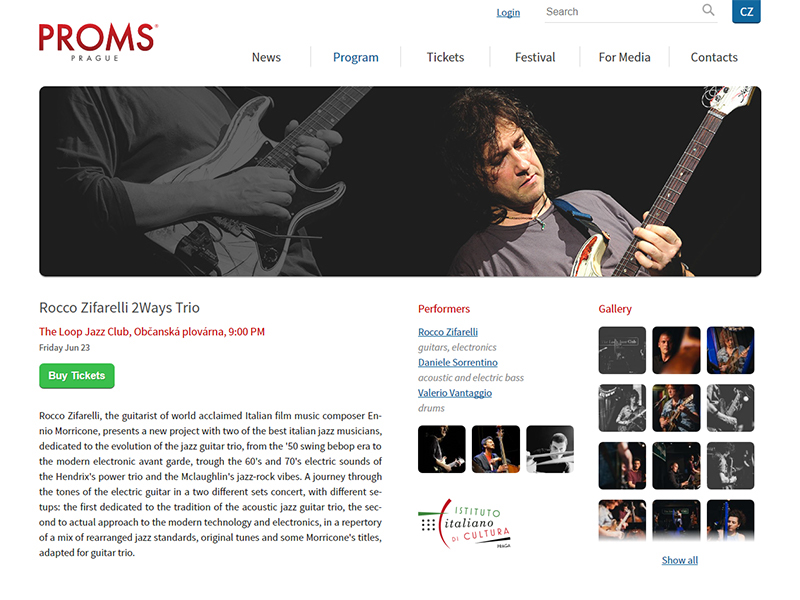Open the double bass player performer thumbnail

click(x=496, y=449)
